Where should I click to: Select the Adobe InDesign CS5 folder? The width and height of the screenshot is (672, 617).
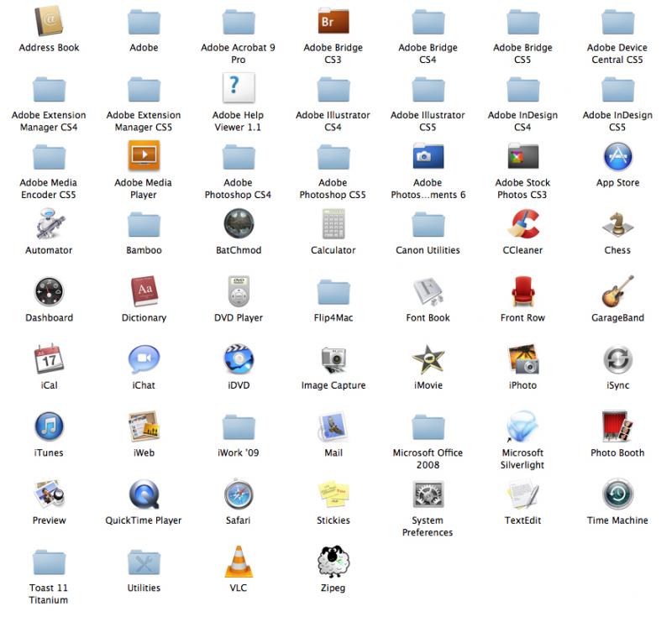pos(617,90)
